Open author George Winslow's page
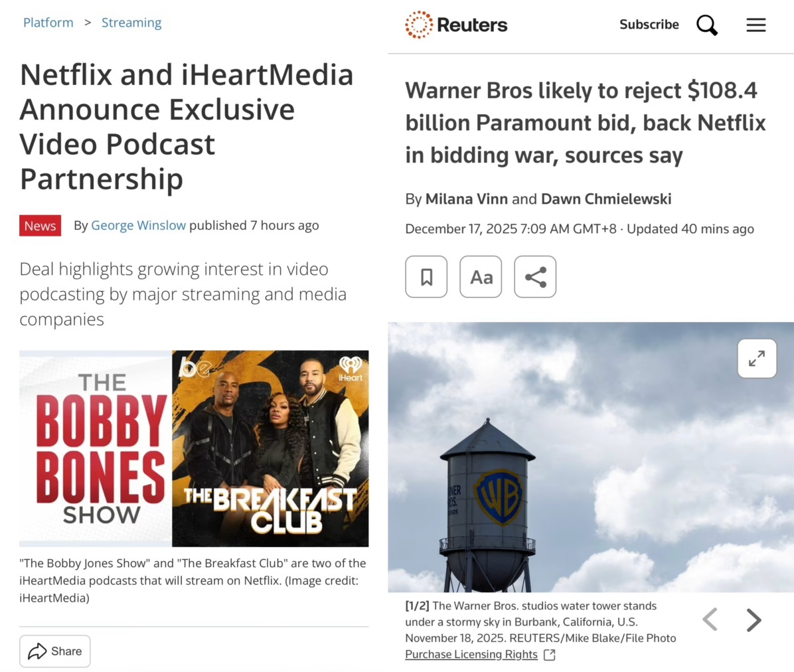 tap(138, 226)
